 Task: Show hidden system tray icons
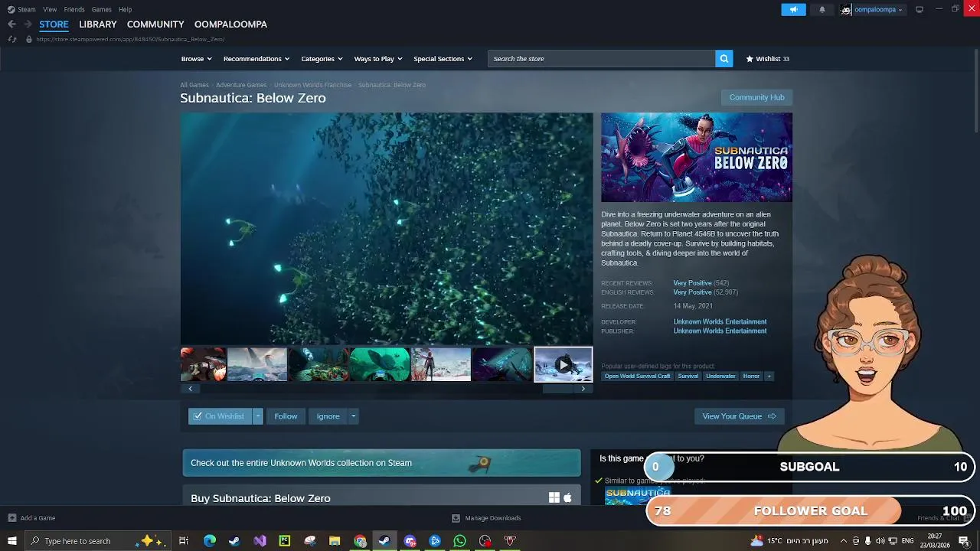[x=843, y=541]
